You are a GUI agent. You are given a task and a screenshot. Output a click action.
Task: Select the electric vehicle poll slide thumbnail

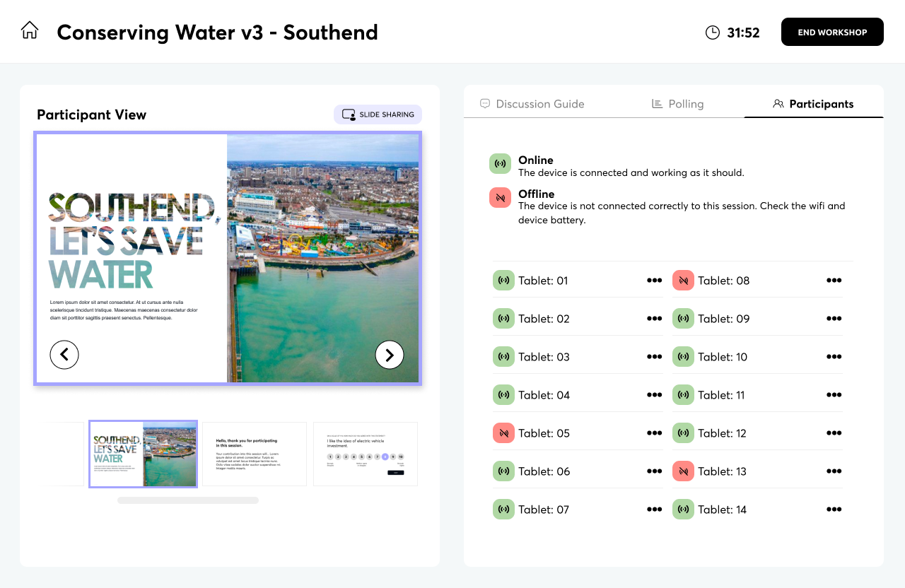(x=365, y=454)
